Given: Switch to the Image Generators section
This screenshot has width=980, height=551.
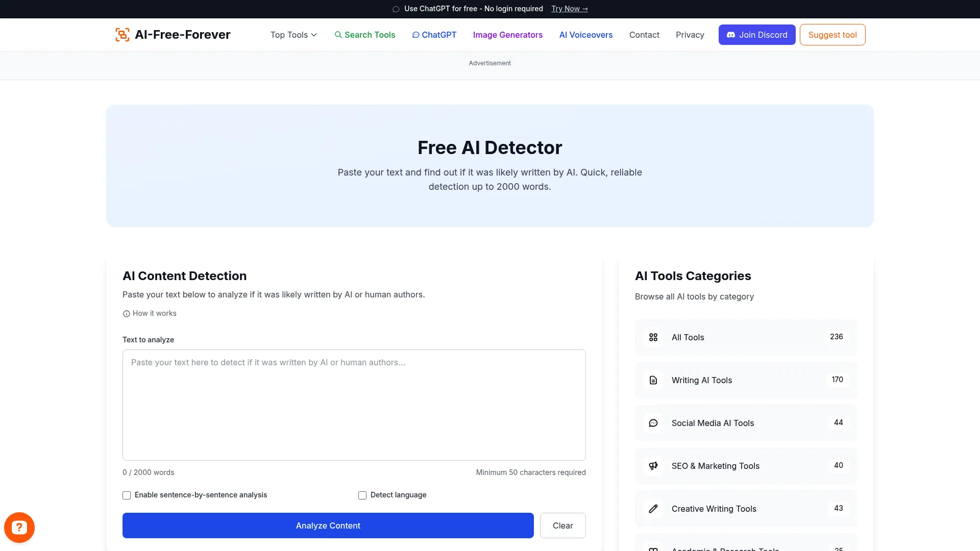Looking at the screenshot, I should tap(507, 35).
